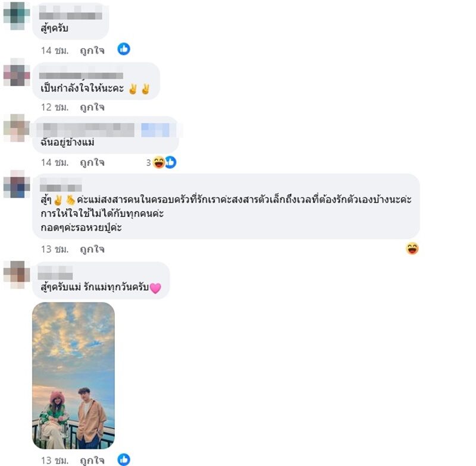476x466 pixels.
Task: Click ถูกใจ under the long สู้ๆ comment
Action: (92, 249)
